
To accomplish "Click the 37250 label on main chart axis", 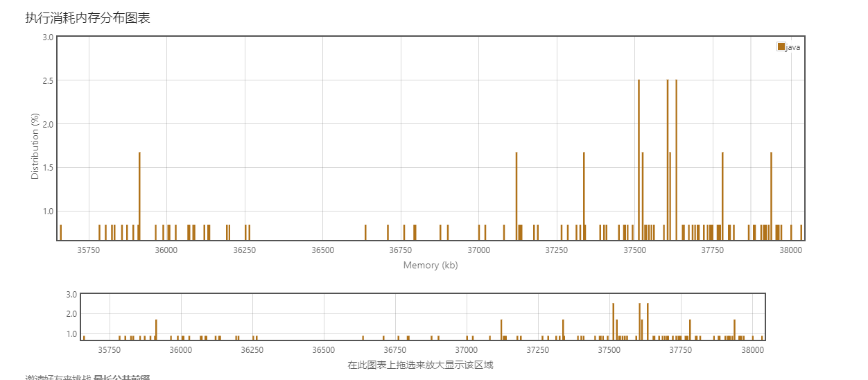I will 557,250.
